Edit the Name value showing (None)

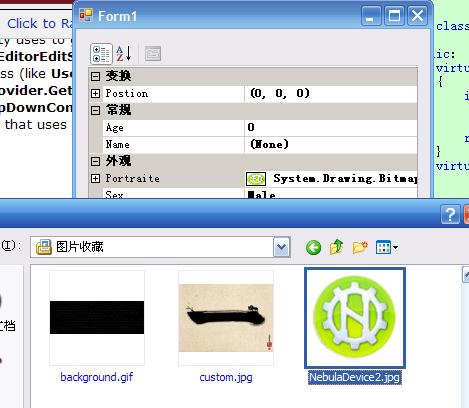[331, 144]
